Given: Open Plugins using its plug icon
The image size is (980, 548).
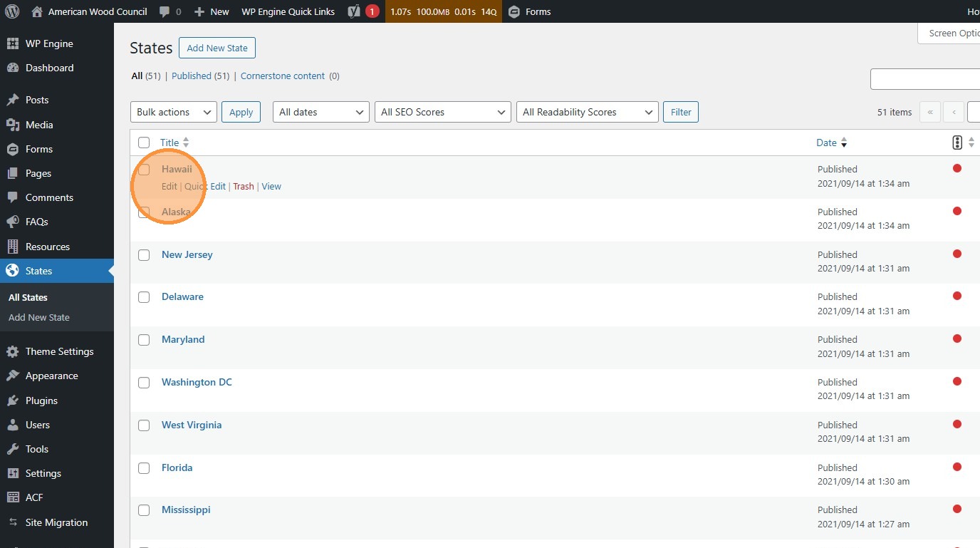Looking at the screenshot, I should [x=13, y=400].
